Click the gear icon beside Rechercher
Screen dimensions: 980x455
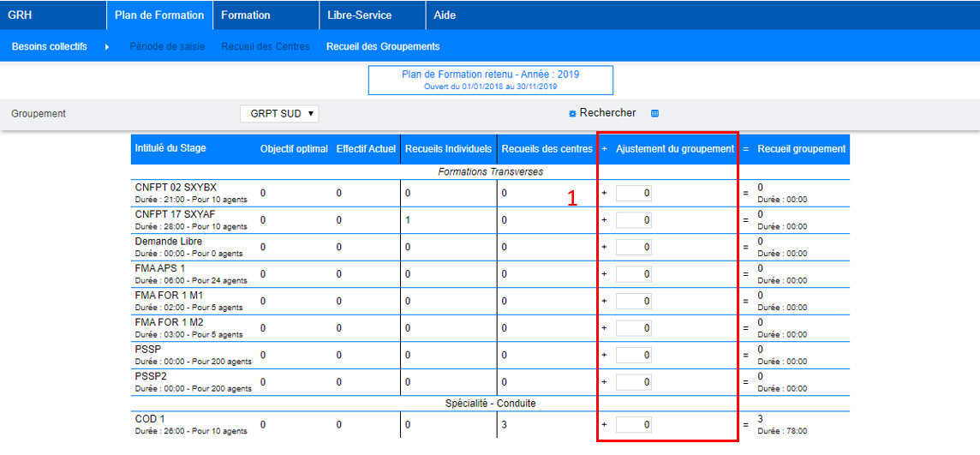point(572,113)
